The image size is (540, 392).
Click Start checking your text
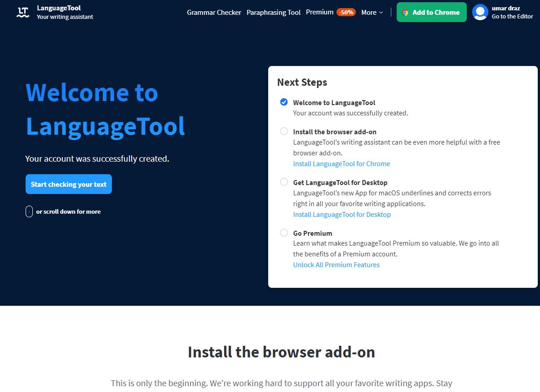pyautogui.click(x=68, y=184)
